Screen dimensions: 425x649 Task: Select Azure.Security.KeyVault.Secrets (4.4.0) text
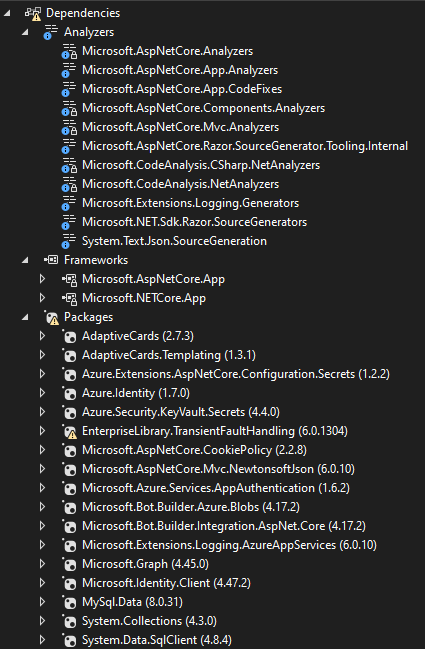point(181,412)
